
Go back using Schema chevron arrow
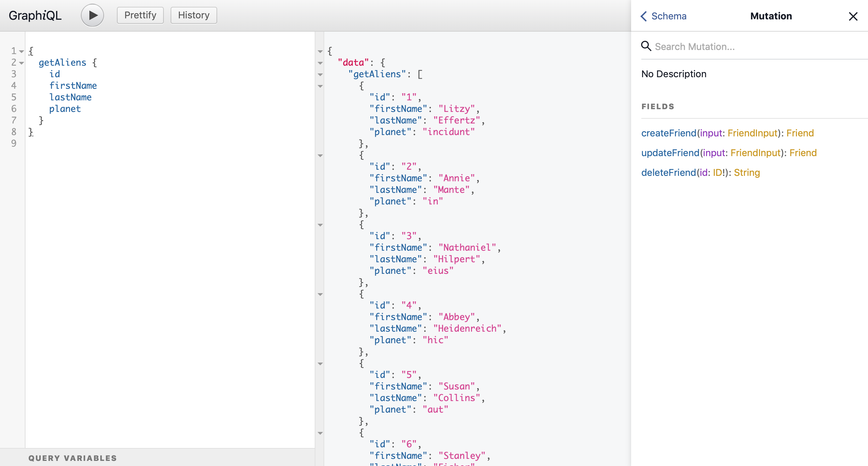tap(644, 16)
